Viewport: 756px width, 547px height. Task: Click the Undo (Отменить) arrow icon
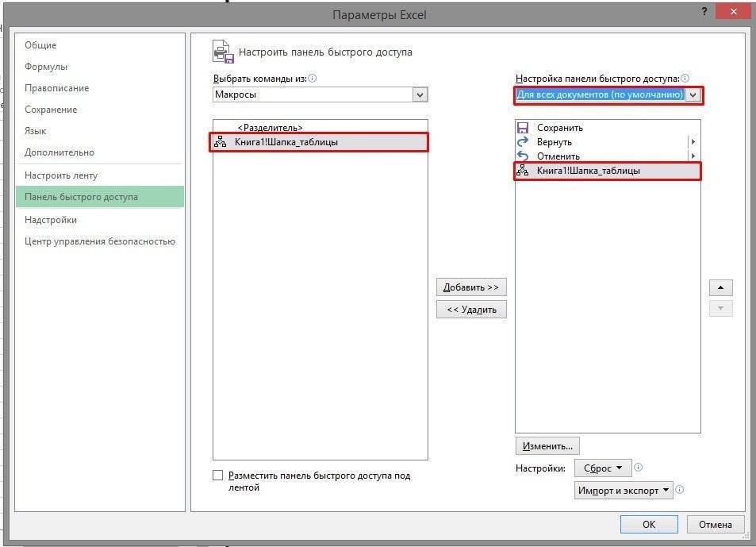coord(523,156)
